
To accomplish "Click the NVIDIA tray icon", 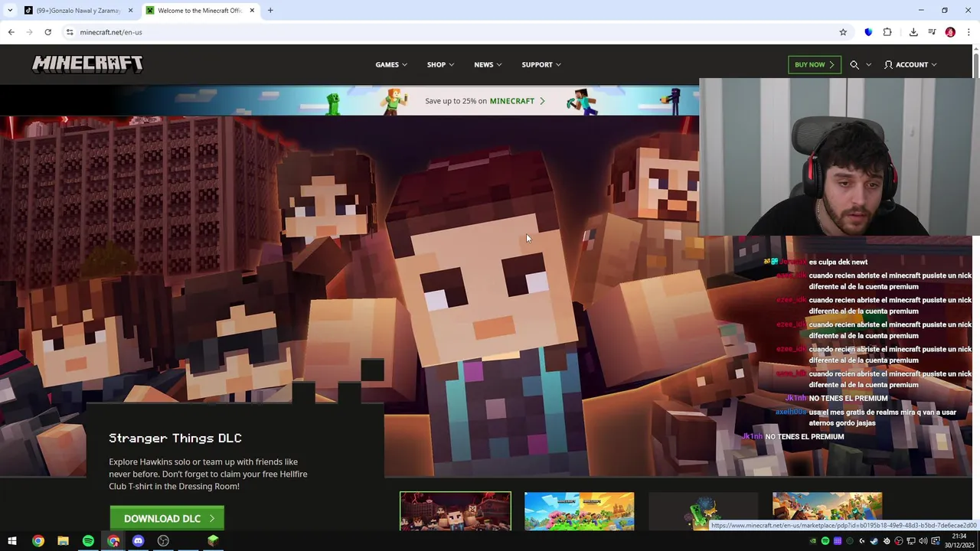I will (x=813, y=541).
